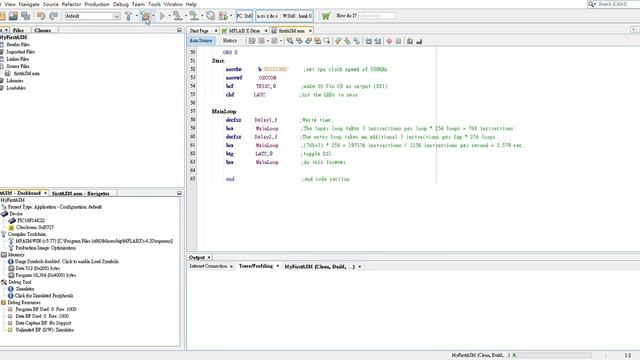Toggle the editor History view button
The height and width of the screenshot is (360, 640).
click(230, 41)
